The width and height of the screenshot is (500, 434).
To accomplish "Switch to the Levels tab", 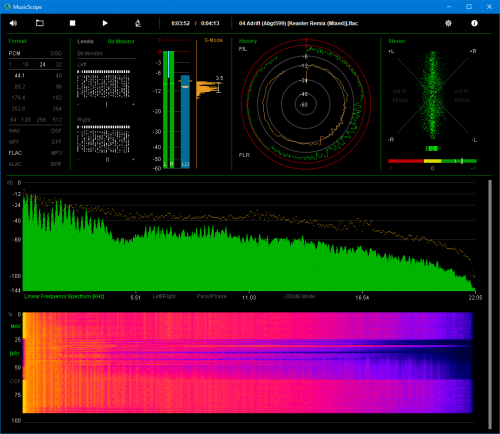I will tap(85, 41).
